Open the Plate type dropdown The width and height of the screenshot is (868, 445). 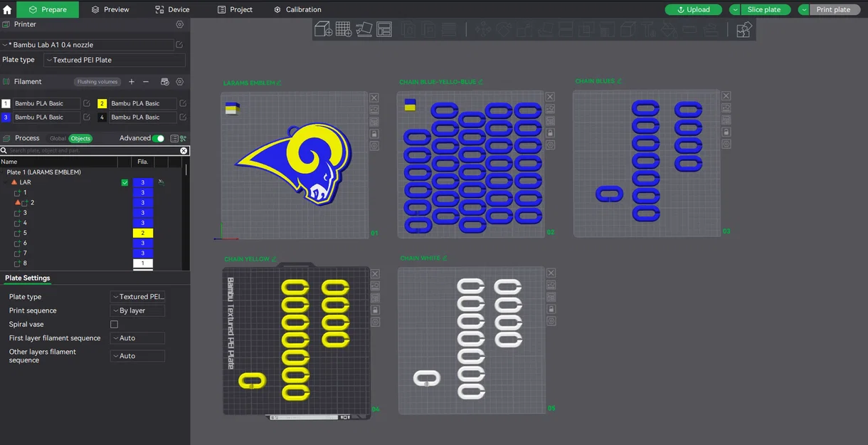coord(137,296)
